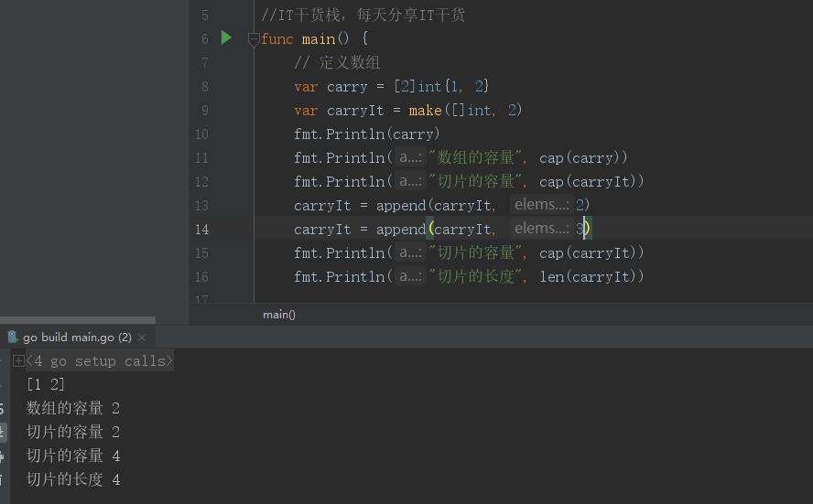Click the 切片的长度 4 console output line
The image size is (813, 504).
pos(73,480)
